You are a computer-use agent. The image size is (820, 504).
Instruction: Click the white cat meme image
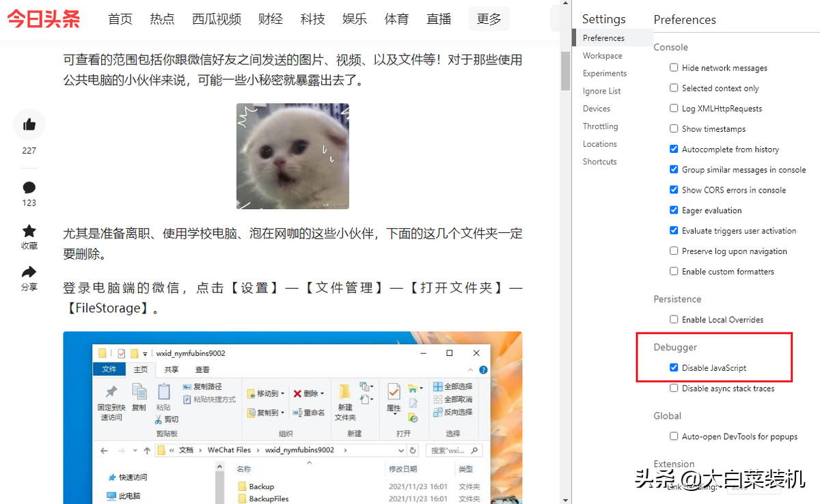292,156
